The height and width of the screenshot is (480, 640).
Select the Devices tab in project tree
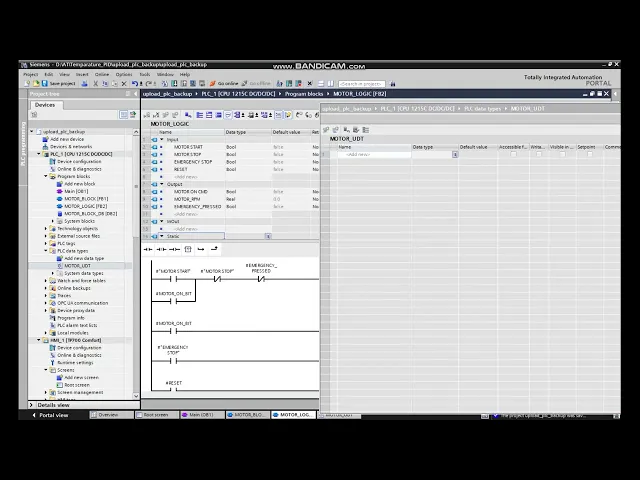45,105
